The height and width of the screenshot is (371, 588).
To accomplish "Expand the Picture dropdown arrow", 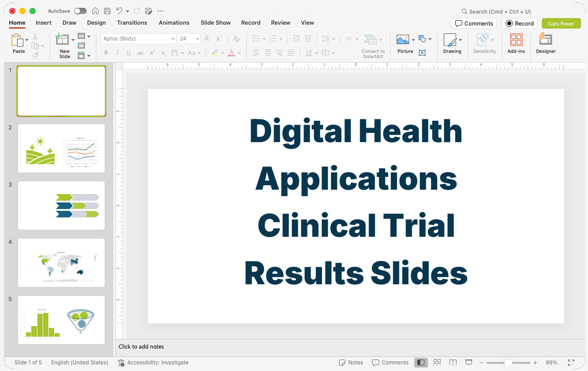I will click(413, 40).
